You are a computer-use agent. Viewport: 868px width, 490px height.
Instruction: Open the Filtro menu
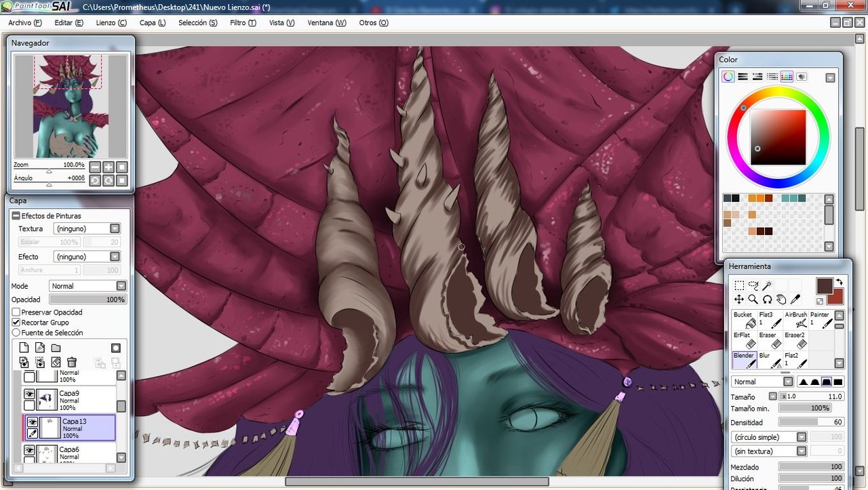[x=243, y=22]
